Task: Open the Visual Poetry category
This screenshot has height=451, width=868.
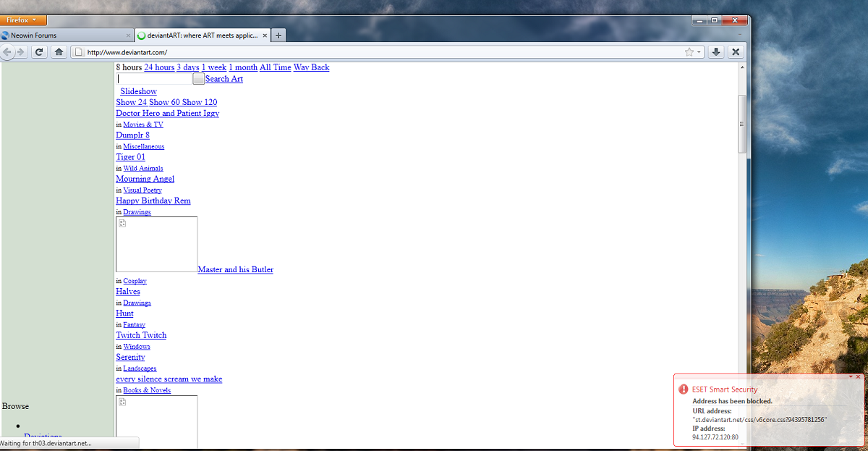Action: point(142,190)
